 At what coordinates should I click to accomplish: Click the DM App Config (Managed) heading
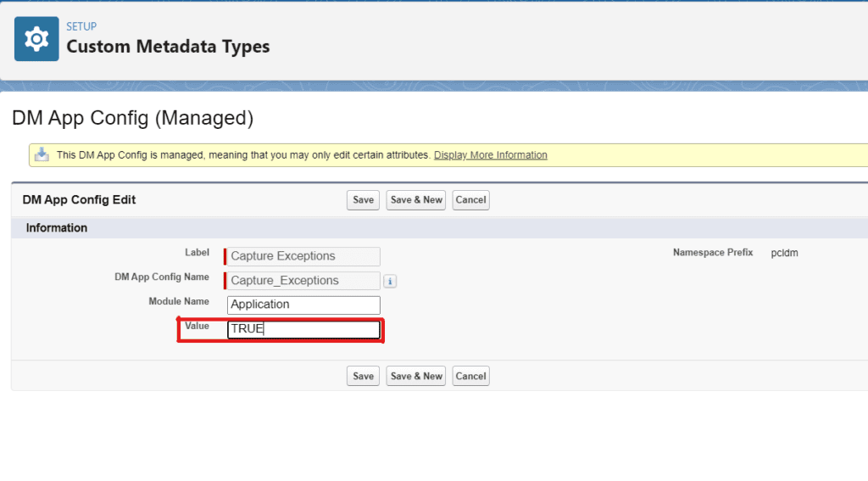coord(132,118)
